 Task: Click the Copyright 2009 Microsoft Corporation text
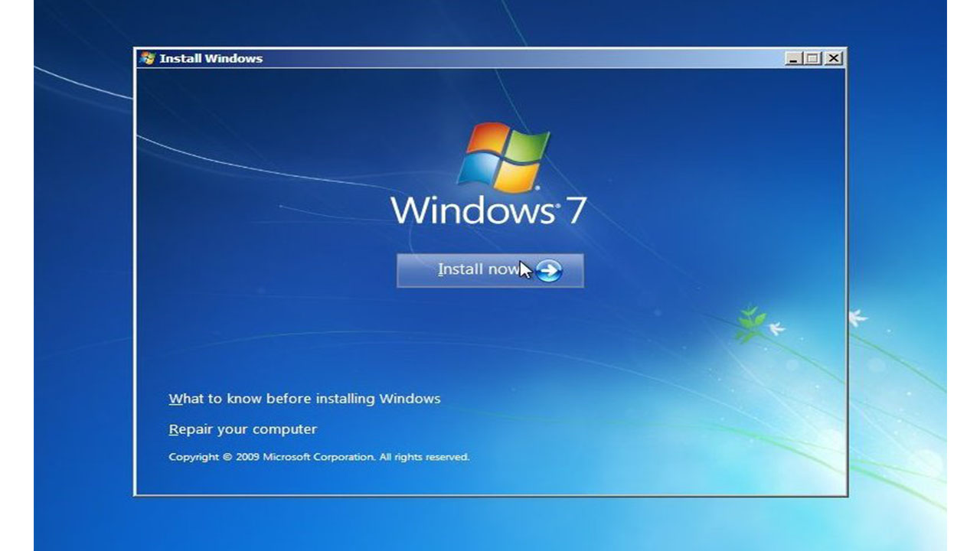[x=318, y=457]
